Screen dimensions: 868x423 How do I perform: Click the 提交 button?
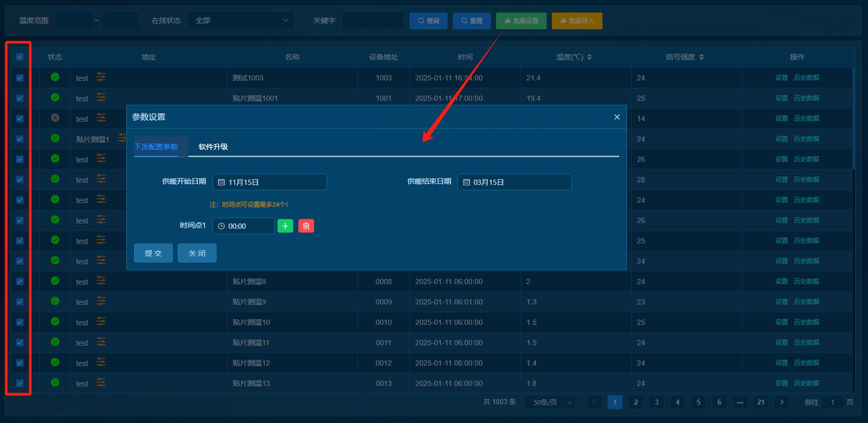[153, 253]
